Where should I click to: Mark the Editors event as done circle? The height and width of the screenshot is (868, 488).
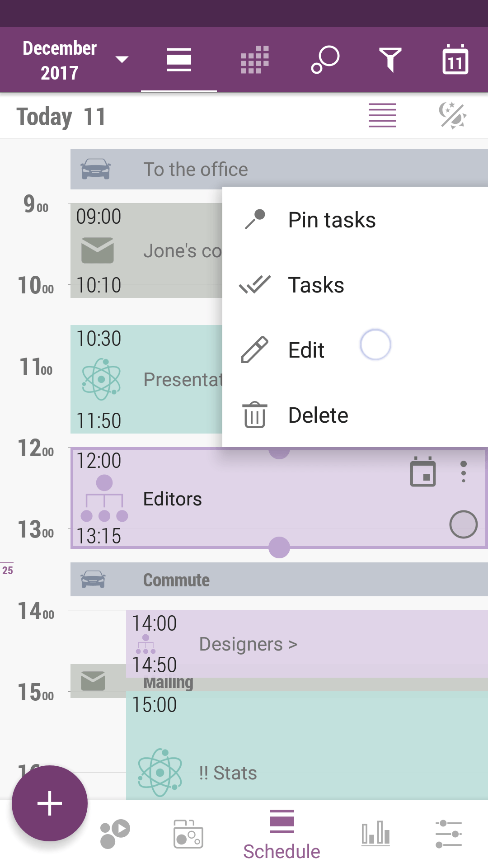point(463,524)
